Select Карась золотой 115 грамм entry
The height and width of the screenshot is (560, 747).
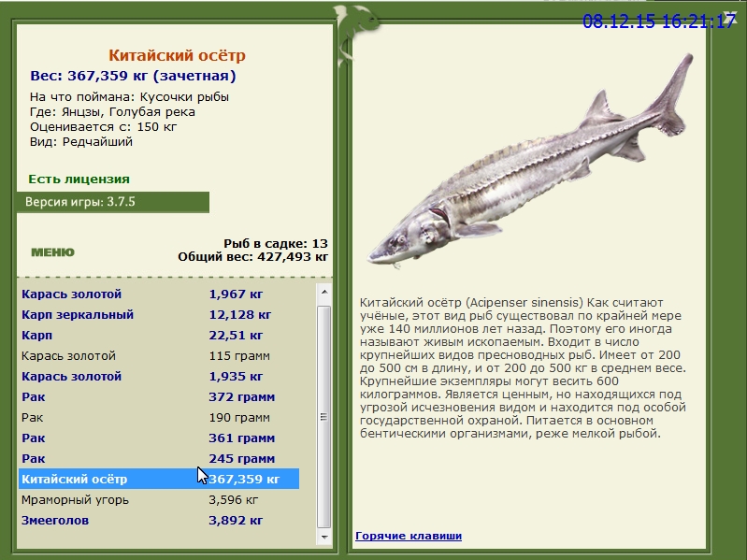(159, 355)
